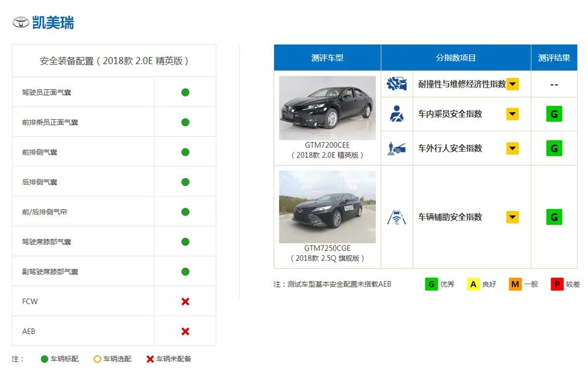Click the red P legend badge 较差
Screen dimensions: 588x381
(557, 284)
